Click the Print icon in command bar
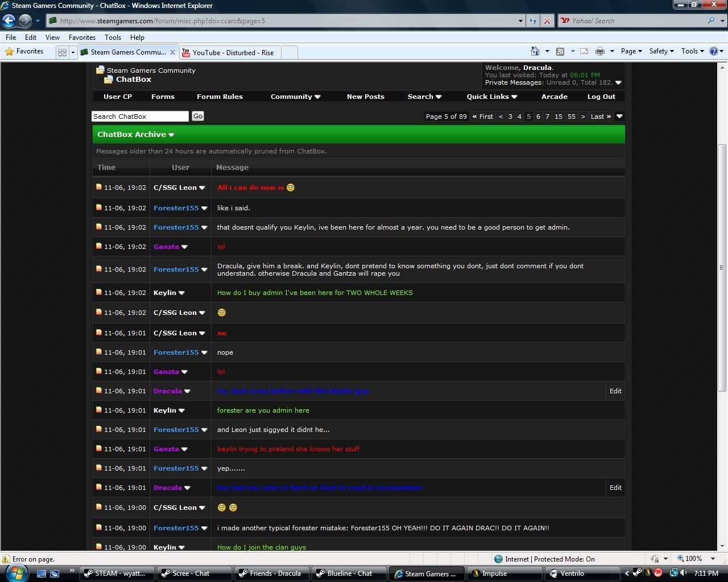This screenshot has width=728, height=582. coord(599,51)
